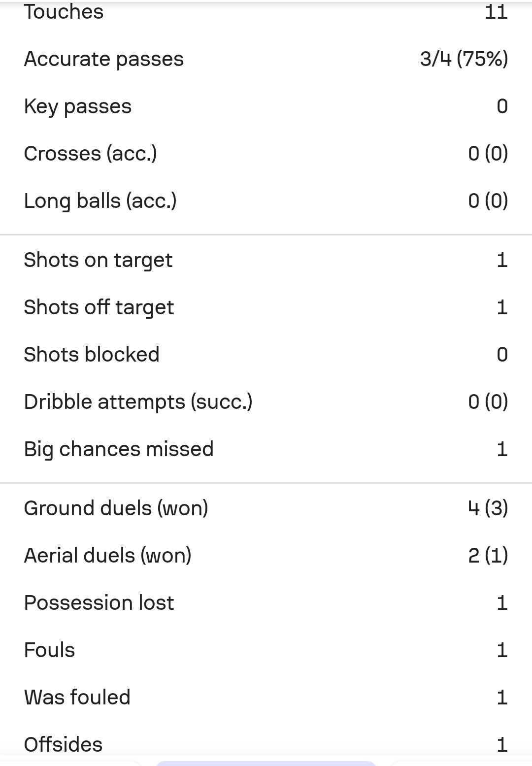Click the Ground duels (won) label
The width and height of the screenshot is (532, 766).
116,508
